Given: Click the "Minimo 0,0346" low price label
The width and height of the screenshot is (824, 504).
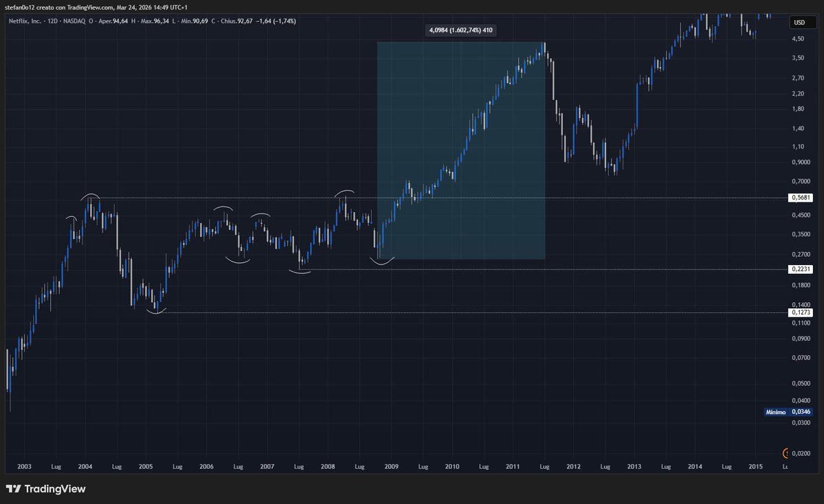Looking at the screenshot, I should (788, 412).
